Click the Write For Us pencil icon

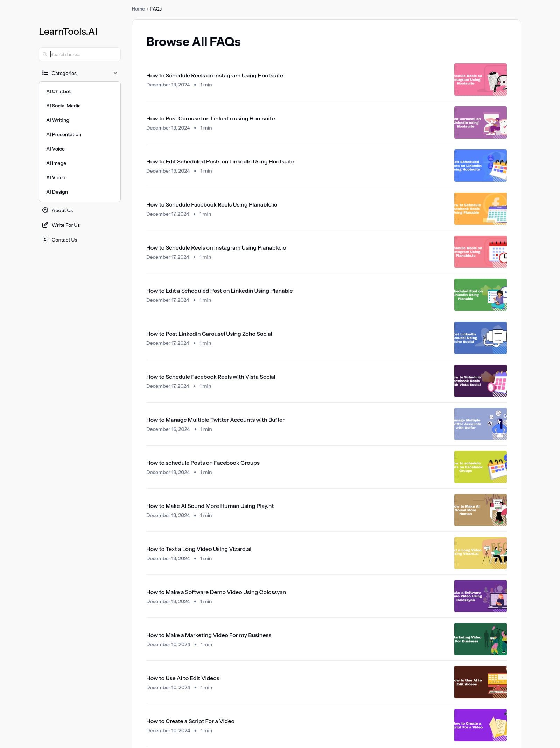[45, 225]
